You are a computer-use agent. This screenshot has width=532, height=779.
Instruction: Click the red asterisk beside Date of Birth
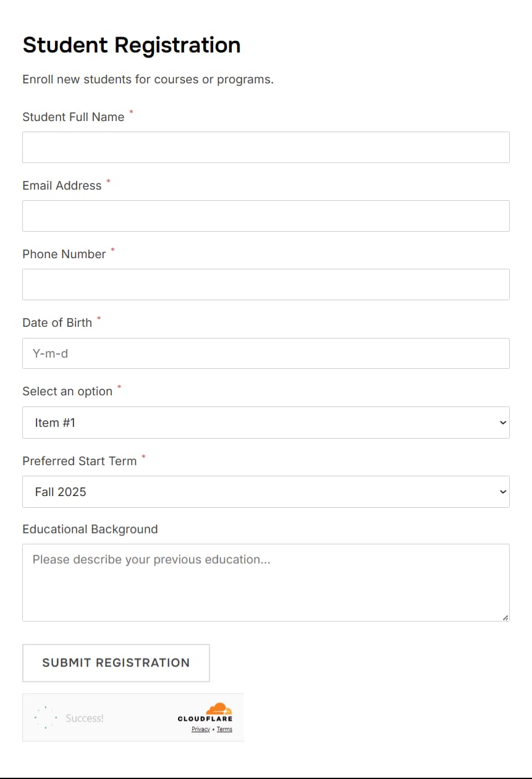coord(98,318)
